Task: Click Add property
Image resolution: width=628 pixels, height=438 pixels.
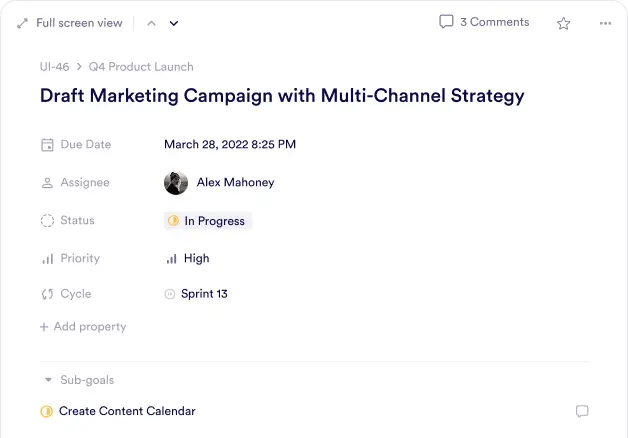Action: [x=83, y=327]
